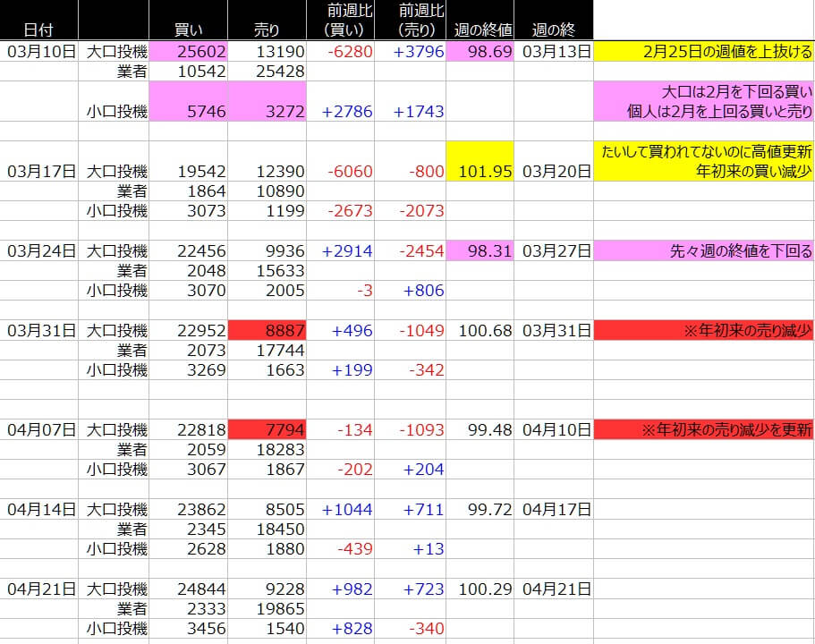Select the yellow cell 101.95
This screenshot has width=815, height=644.
point(480,161)
